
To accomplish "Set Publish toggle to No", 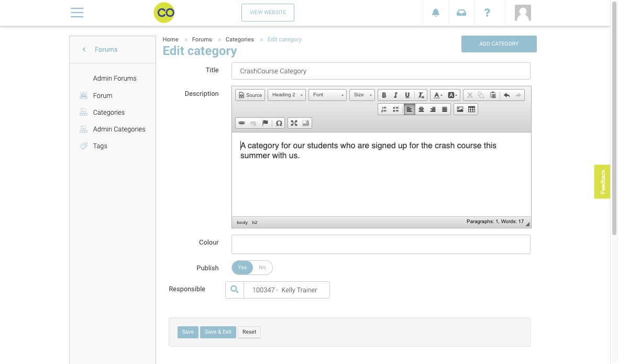I will (262, 268).
